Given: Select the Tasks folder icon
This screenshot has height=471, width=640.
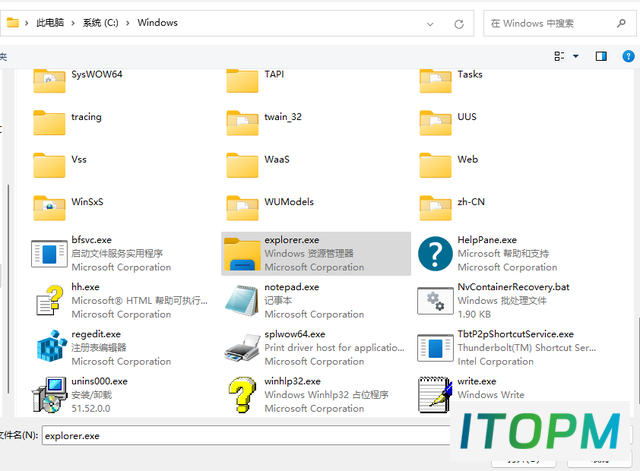Looking at the screenshot, I should coord(436,80).
